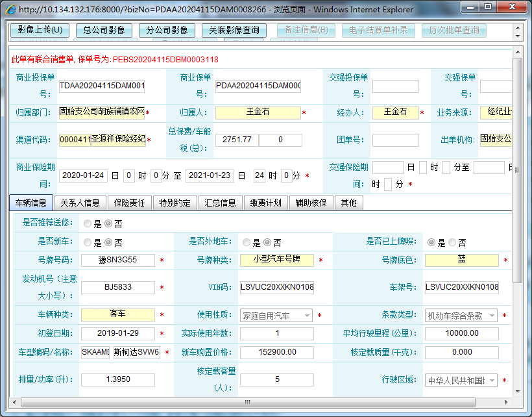
Task: Select 是 for 是否推荐送修
Action: pyautogui.click(x=87, y=223)
